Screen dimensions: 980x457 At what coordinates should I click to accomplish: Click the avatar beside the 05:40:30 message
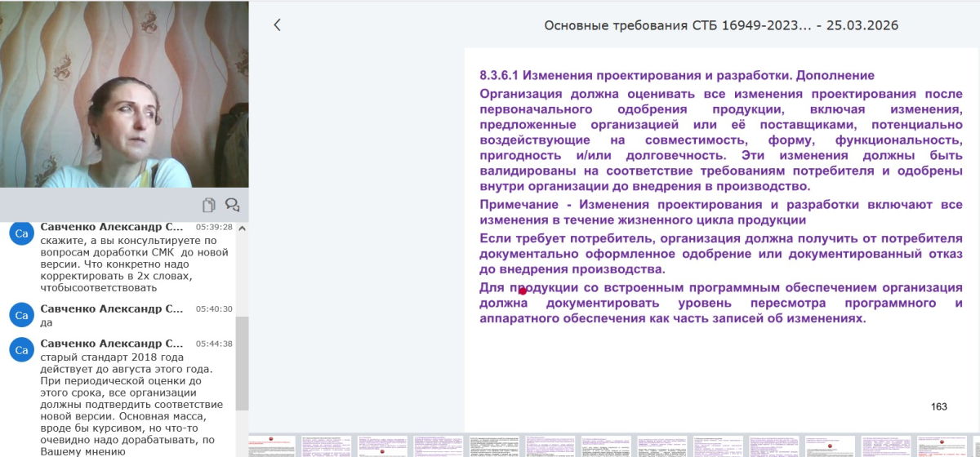coord(21,315)
